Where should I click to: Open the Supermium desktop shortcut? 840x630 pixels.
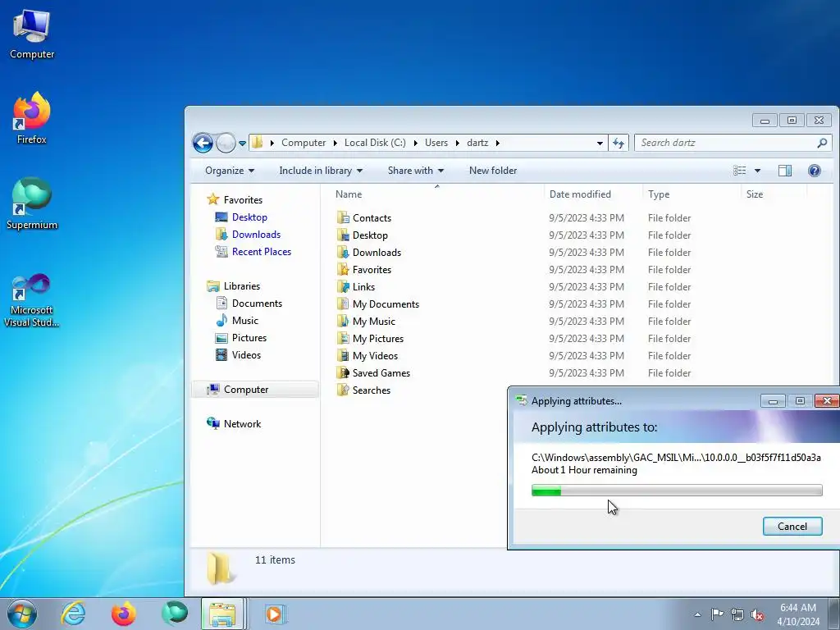(32, 203)
